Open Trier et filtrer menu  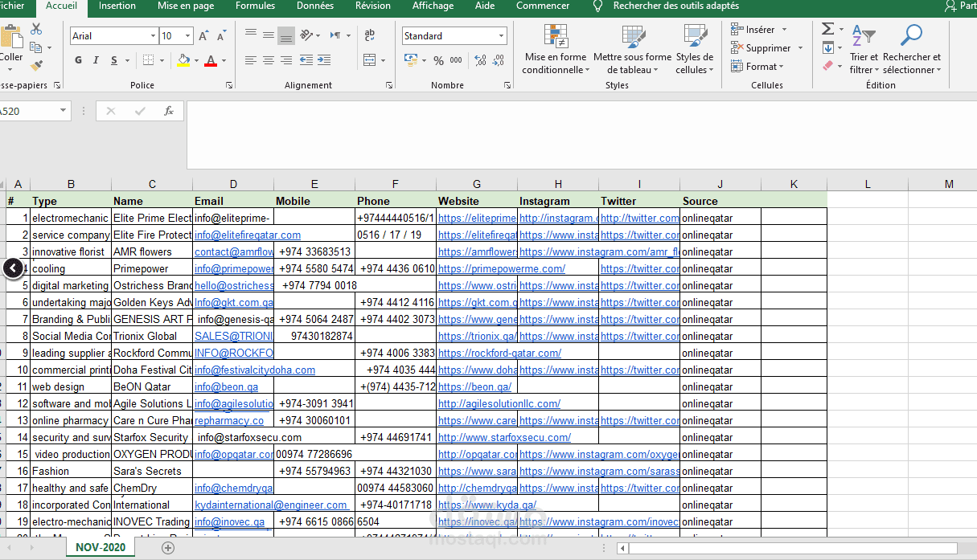pos(864,50)
